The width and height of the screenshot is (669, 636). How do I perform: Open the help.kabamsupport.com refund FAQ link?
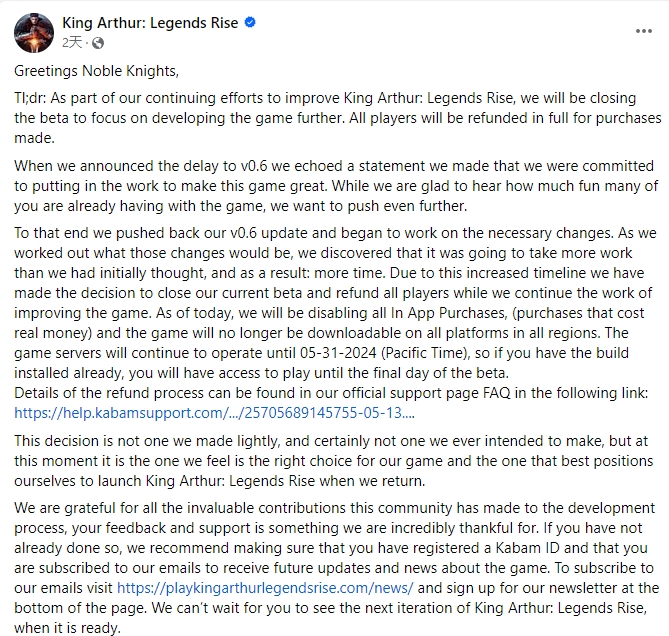click(214, 413)
